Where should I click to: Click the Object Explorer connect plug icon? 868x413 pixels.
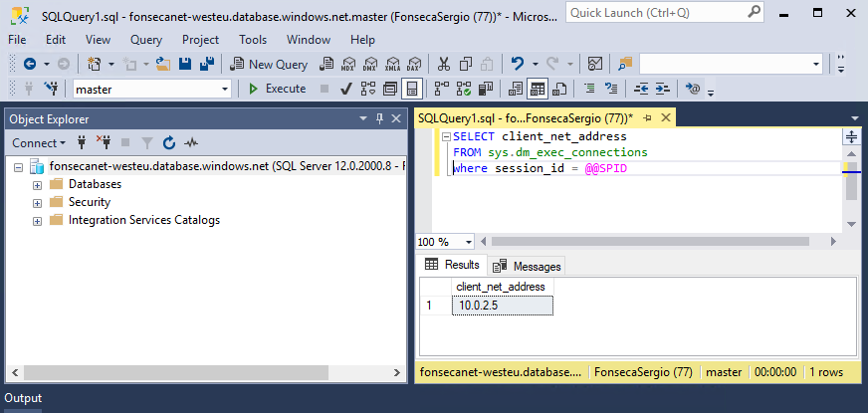click(82, 143)
